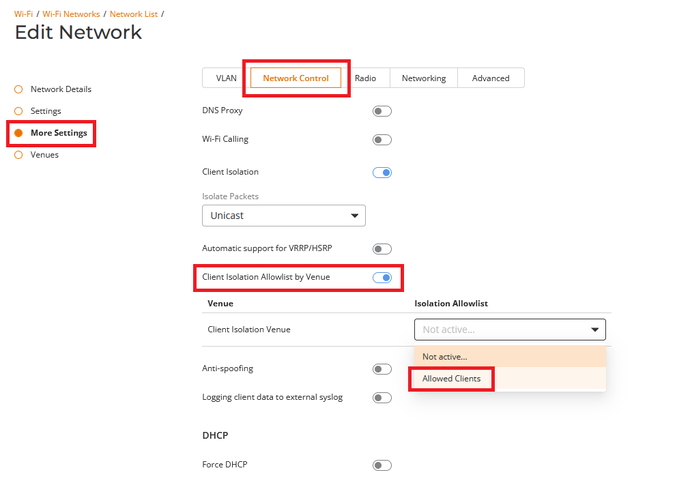Image resolution: width=690 pixels, height=483 pixels.
Task: Enable the Wi-Fi Calling toggle
Action: click(x=382, y=140)
